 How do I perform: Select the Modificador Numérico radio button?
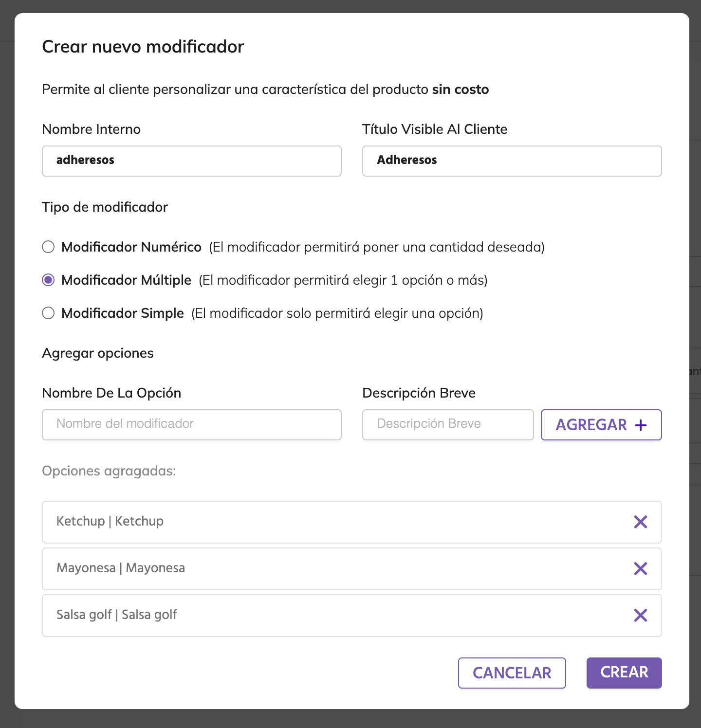coord(48,247)
